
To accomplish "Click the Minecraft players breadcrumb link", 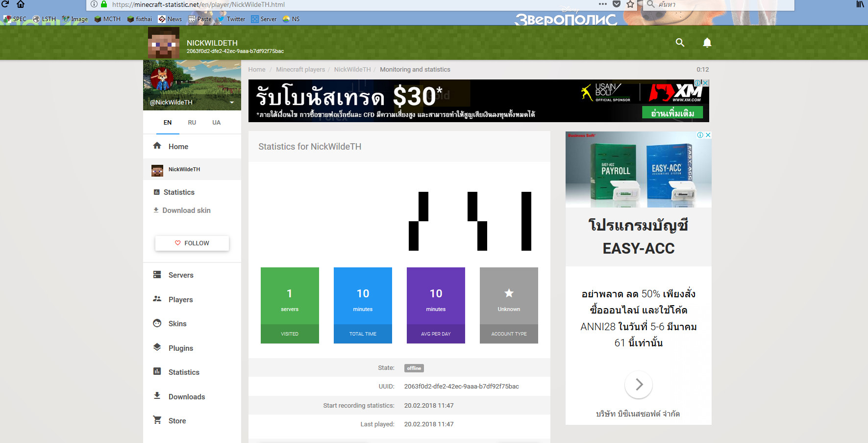I will [300, 70].
